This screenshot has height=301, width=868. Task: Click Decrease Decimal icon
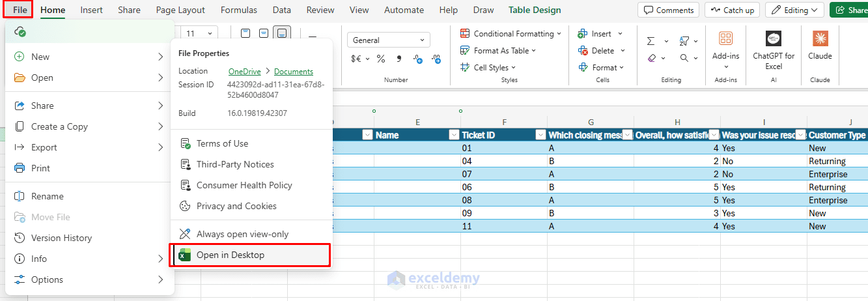click(436, 59)
